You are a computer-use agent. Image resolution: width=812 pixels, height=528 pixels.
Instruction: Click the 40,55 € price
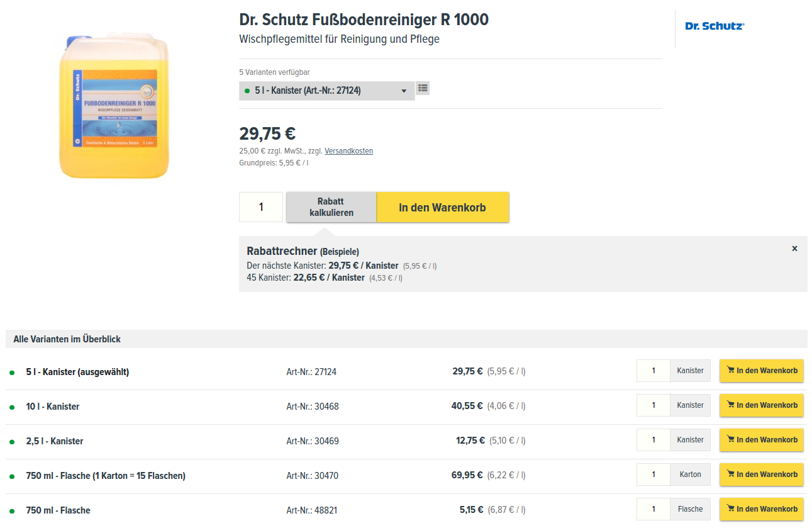(x=467, y=406)
